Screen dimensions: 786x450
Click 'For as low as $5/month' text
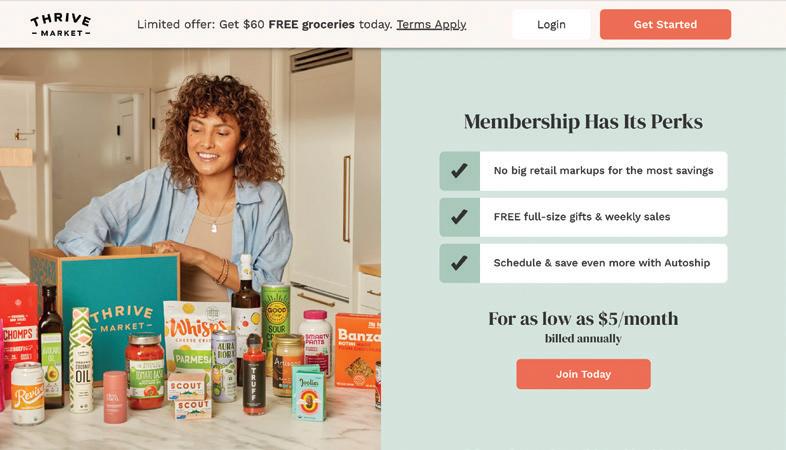pos(583,319)
